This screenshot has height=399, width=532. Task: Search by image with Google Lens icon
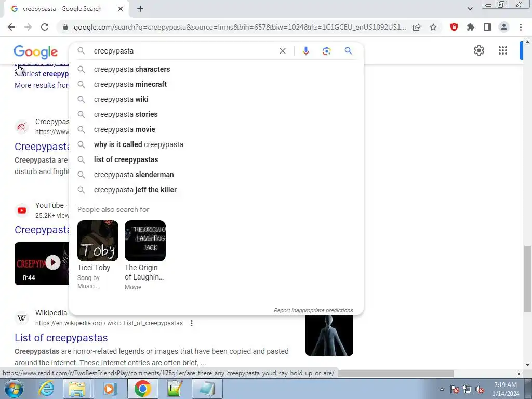pyautogui.click(x=326, y=51)
